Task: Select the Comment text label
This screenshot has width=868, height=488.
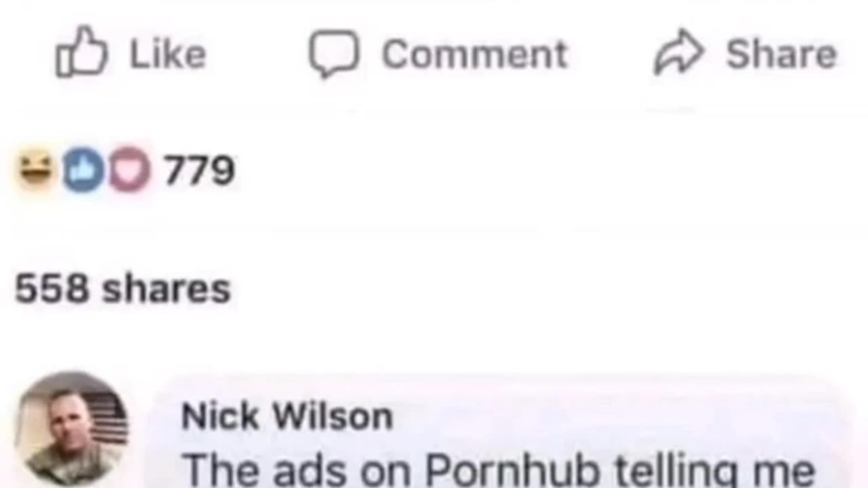Action: [x=475, y=54]
